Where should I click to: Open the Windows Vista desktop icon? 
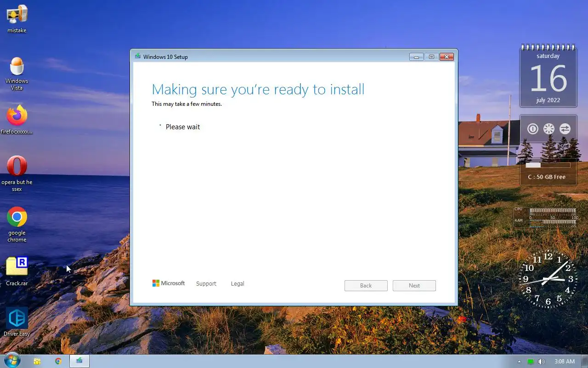click(x=17, y=74)
